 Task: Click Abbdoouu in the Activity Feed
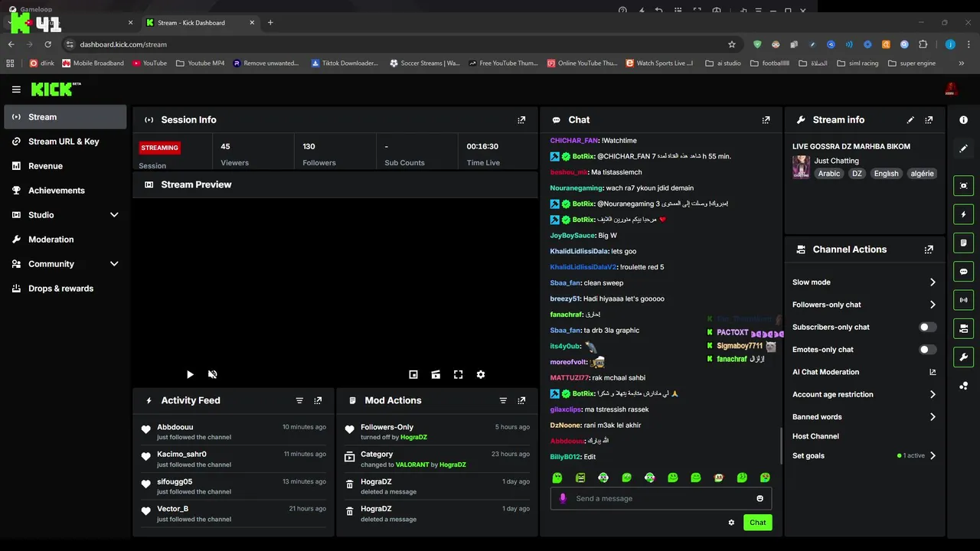click(x=175, y=427)
